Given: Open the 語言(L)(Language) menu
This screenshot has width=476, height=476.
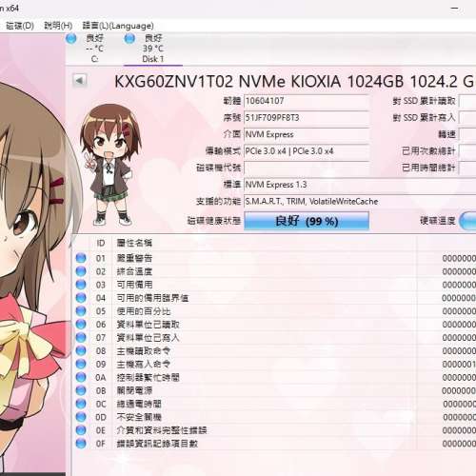Looking at the screenshot, I should (118, 26).
